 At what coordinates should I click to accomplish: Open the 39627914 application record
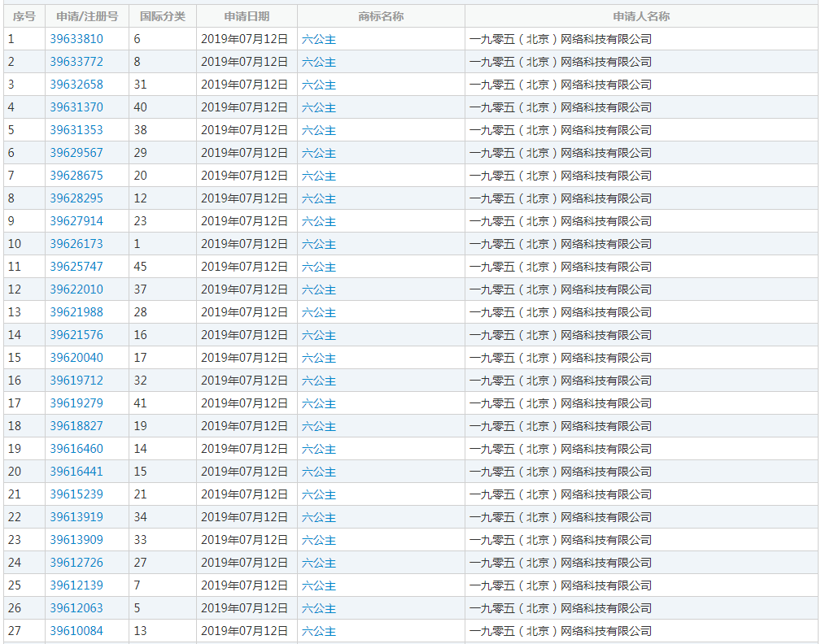[x=76, y=221]
